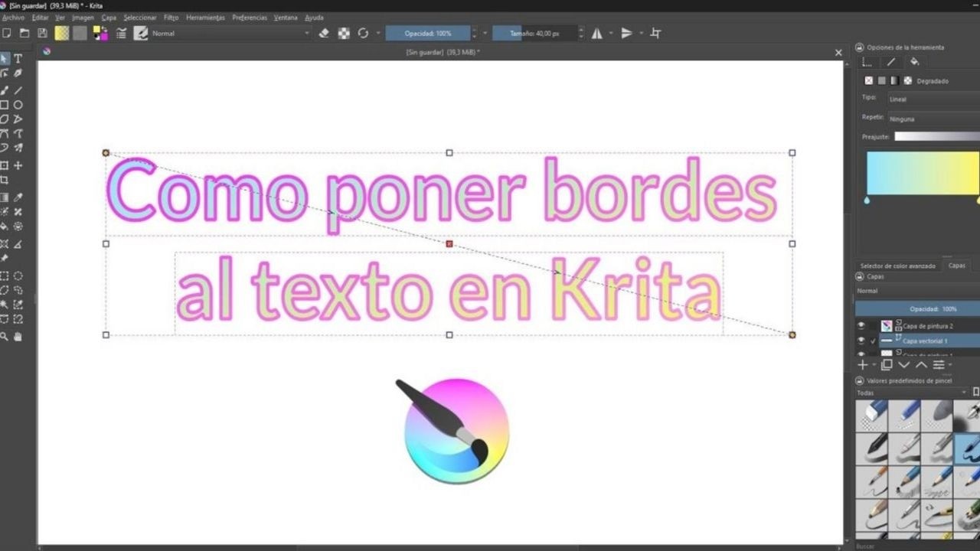
Task: Select the Rectangle tool
Action: point(5,105)
